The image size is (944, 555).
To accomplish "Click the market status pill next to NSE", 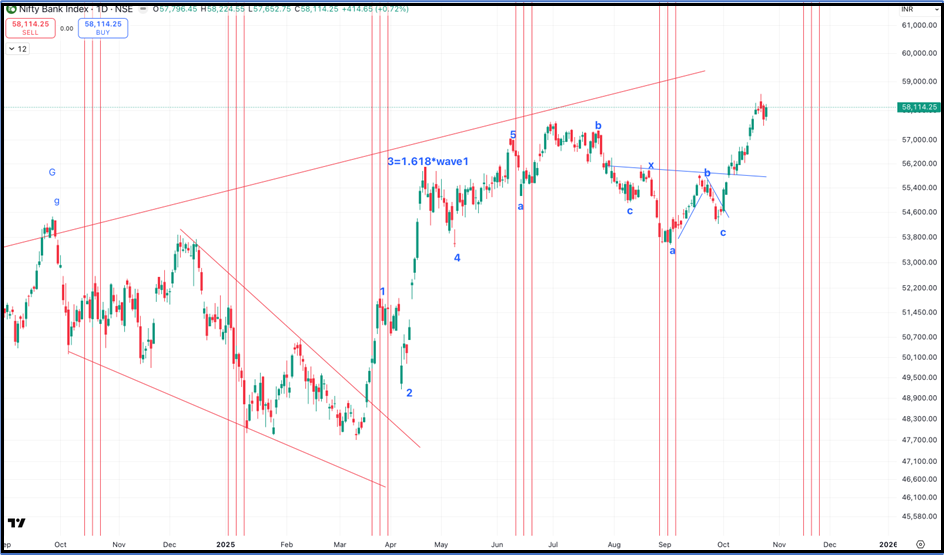I will (143, 10).
